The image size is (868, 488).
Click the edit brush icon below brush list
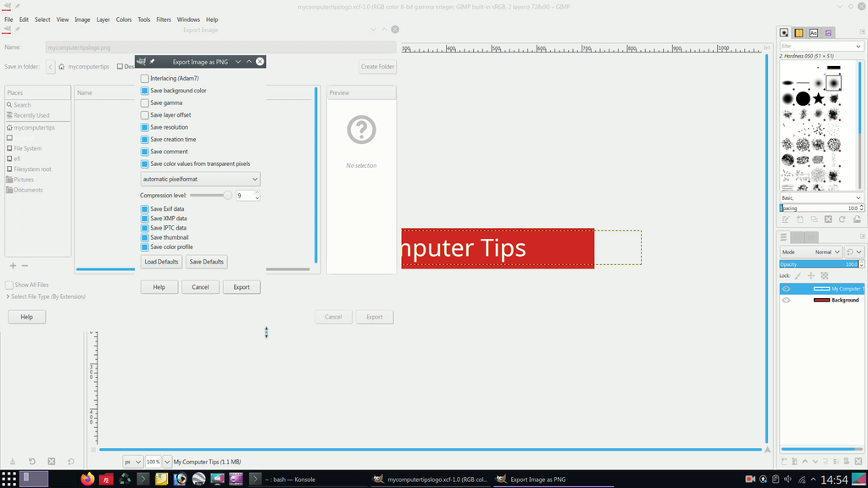[786, 219]
